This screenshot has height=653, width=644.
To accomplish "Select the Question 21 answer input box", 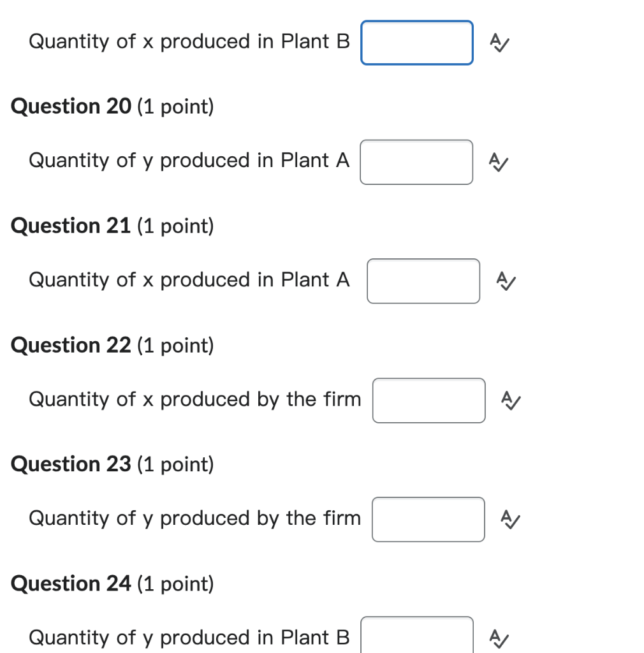I will coord(423,281).
